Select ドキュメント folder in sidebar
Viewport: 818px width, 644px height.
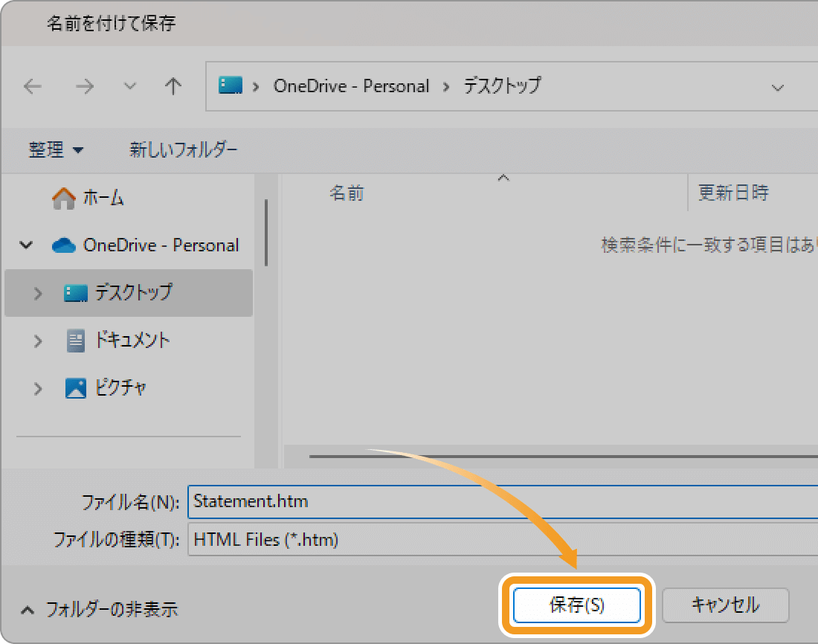coord(132,341)
